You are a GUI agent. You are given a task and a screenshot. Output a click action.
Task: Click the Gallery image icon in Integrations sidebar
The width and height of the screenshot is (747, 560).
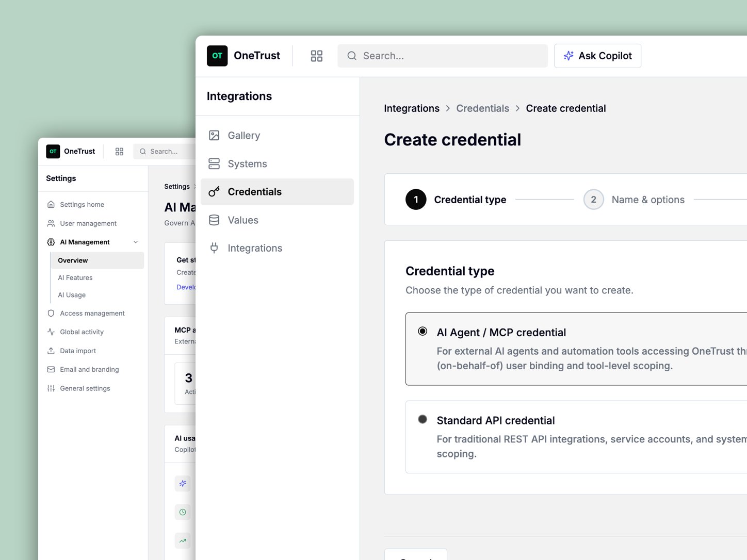tap(214, 136)
